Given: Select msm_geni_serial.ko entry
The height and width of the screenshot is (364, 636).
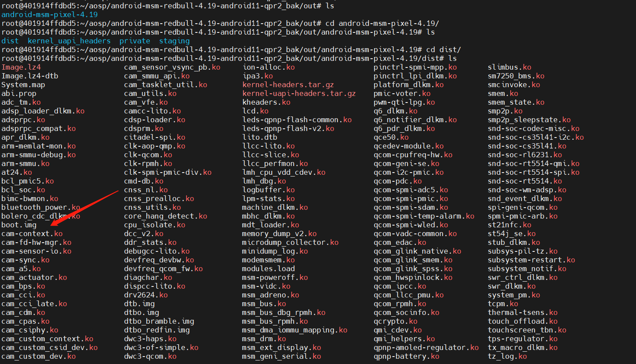Looking at the screenshot, I should (282, 356).
